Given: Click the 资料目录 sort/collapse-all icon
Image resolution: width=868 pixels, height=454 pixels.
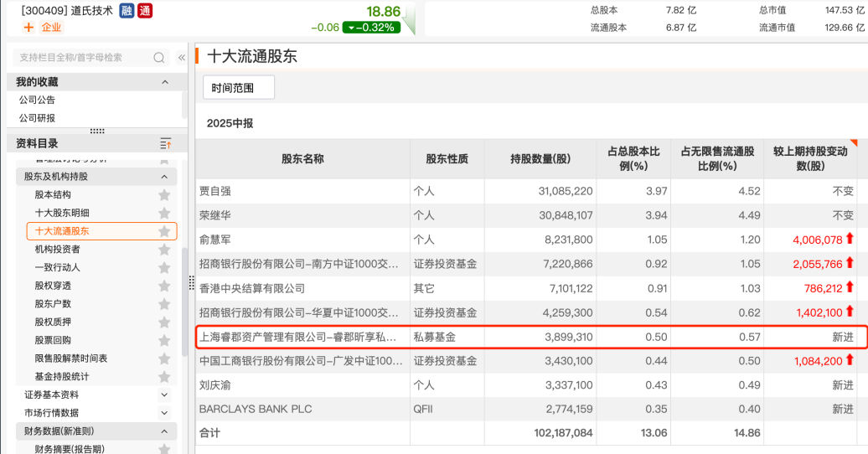Looking at the screenshot, I should coord(165,143).
